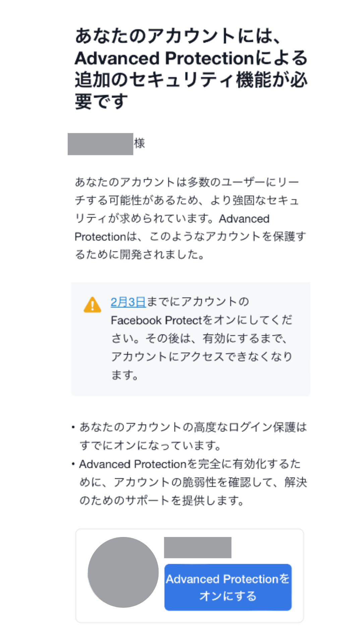This screenshot has width=362, height=644.
Task: Click the gray circular profile picture
Action: (x=123, y=572)
